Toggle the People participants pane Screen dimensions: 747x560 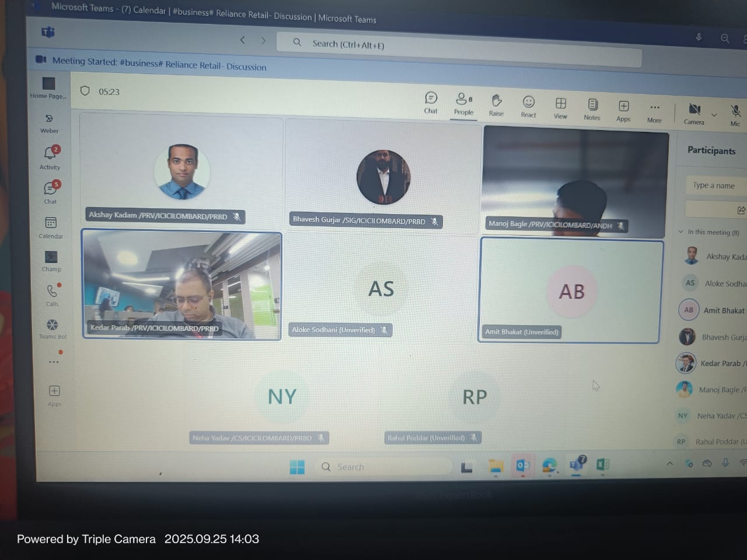click(463, 103)
